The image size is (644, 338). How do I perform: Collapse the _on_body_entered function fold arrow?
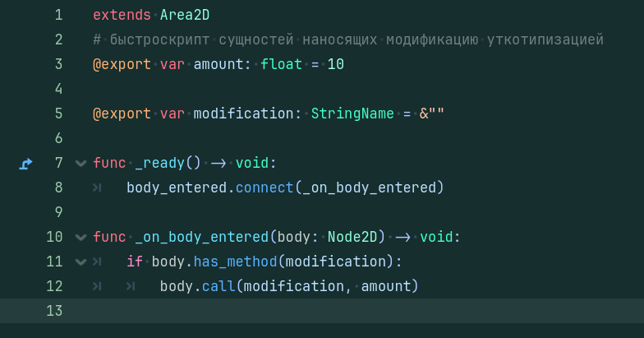pos(80,237)
